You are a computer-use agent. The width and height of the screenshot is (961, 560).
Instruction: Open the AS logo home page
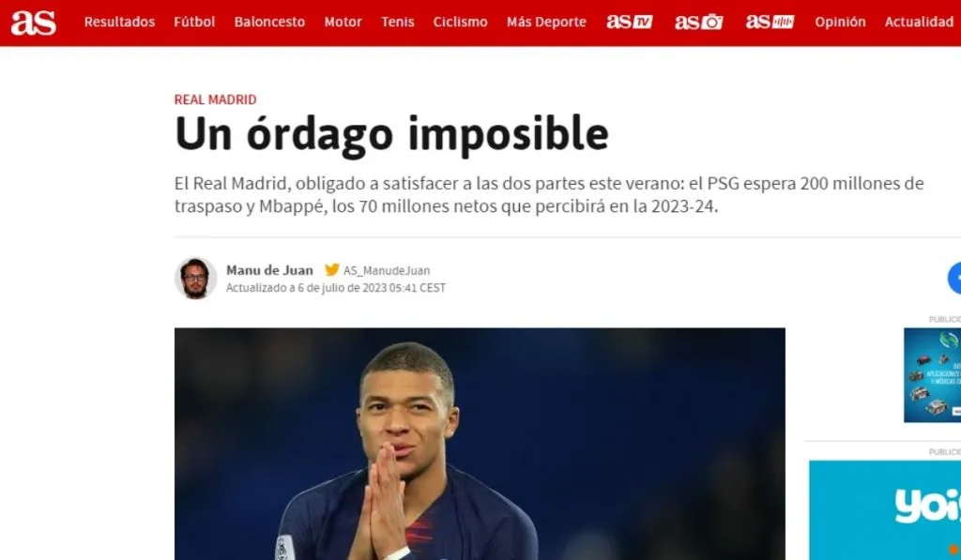point(34,23)
